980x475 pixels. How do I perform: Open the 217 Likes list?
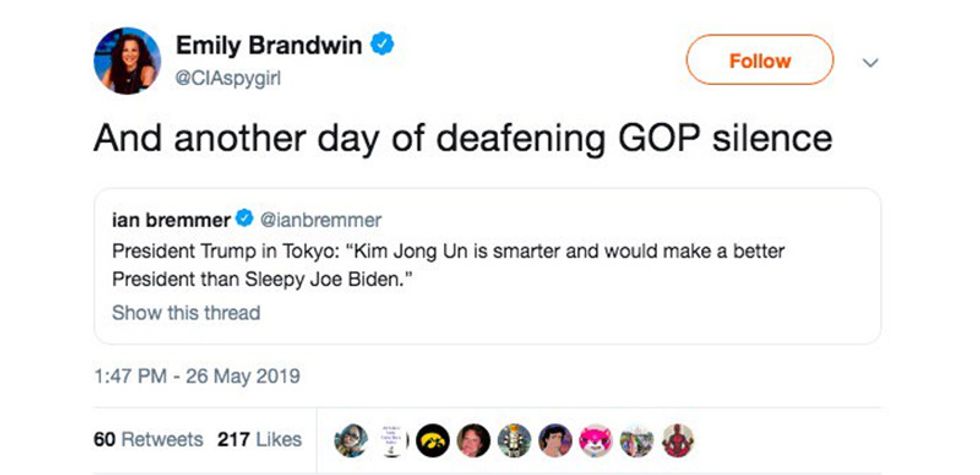[259, 440]
